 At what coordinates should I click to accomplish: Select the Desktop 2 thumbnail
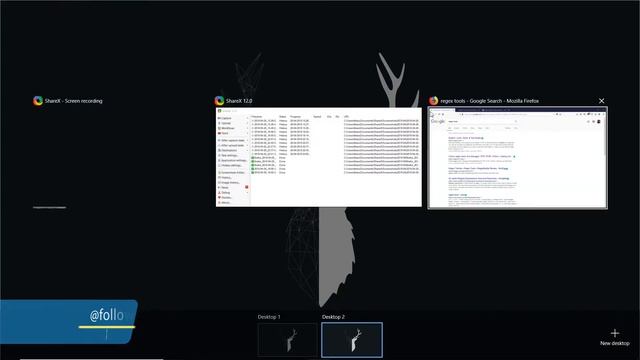coord(352,340)
